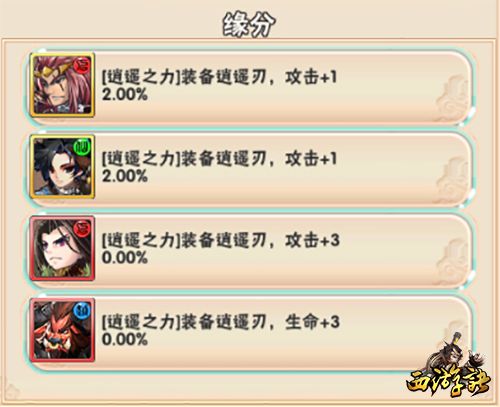
Task: Click warrior character figure above game logo
Action: pos(453,353)
